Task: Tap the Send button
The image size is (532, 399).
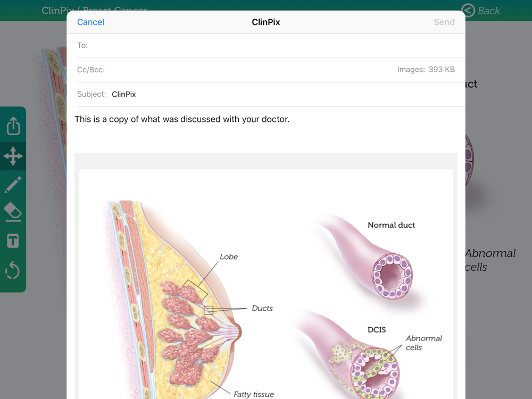Action: (444, 22)
